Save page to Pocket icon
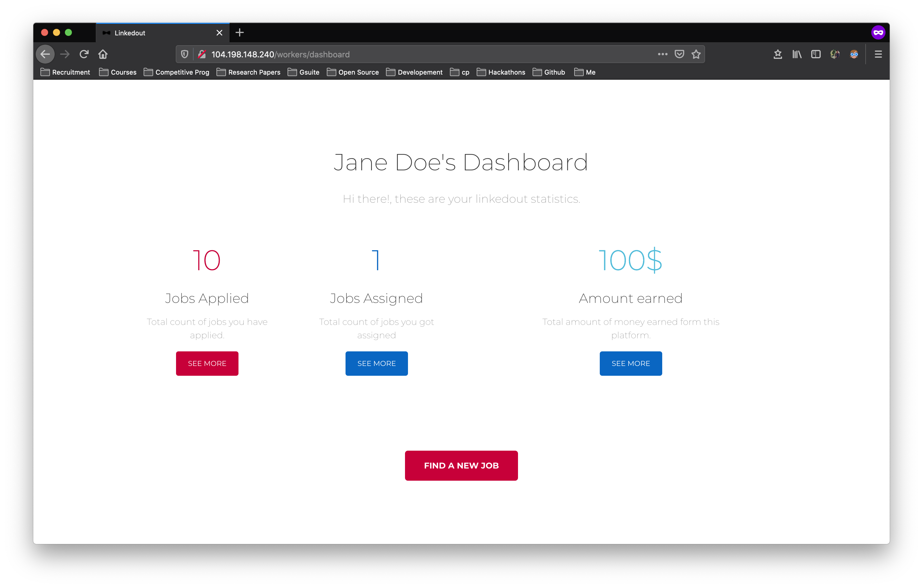The height and width of the screenshot is (588, 923). pos(679,54)
